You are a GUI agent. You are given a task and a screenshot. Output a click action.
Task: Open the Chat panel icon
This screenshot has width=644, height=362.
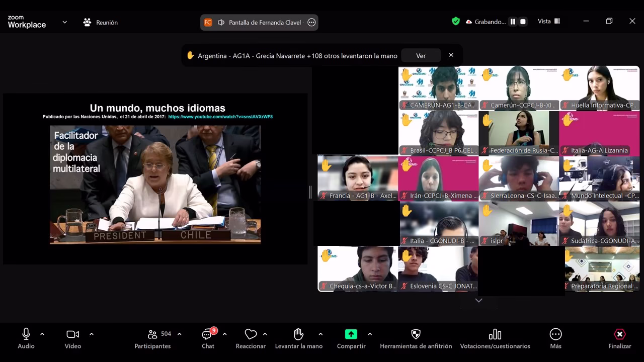pyautogui.click(x=207, y=335)
